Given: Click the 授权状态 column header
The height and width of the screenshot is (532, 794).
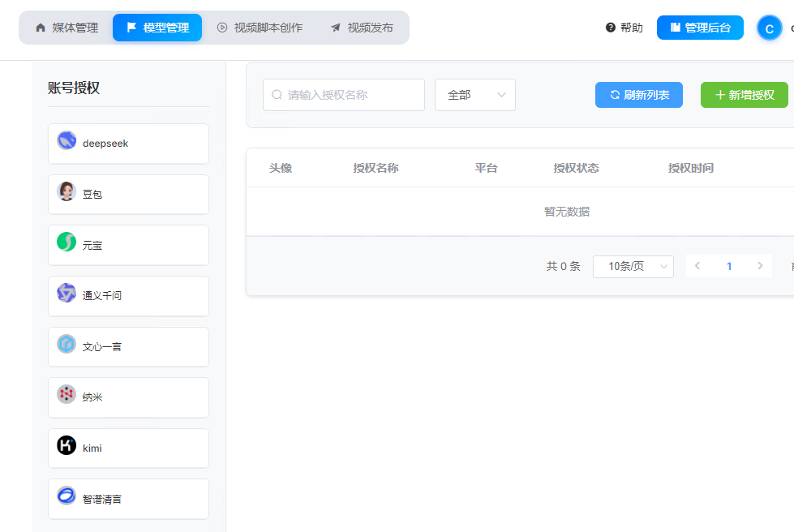Looking at the screenshot, I should pyautogui.click(x=576, y=168).
